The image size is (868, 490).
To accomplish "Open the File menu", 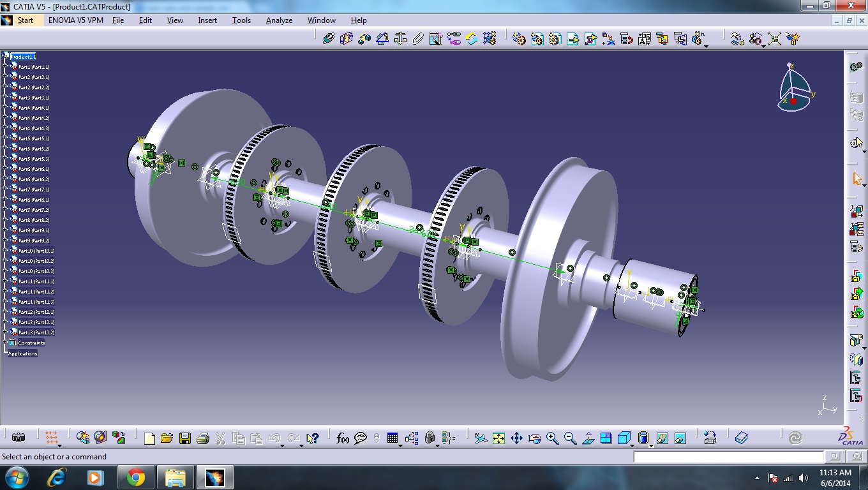I will [x=118, y=20].
